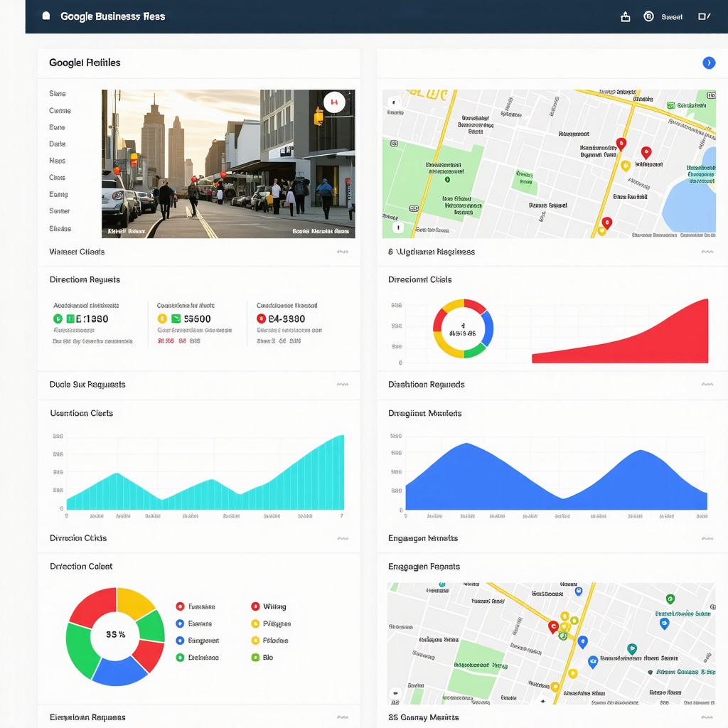The width and height of the screenshot is (728, 728).
Task: Click the Sweert link in the header
Action: click(672, 17)
